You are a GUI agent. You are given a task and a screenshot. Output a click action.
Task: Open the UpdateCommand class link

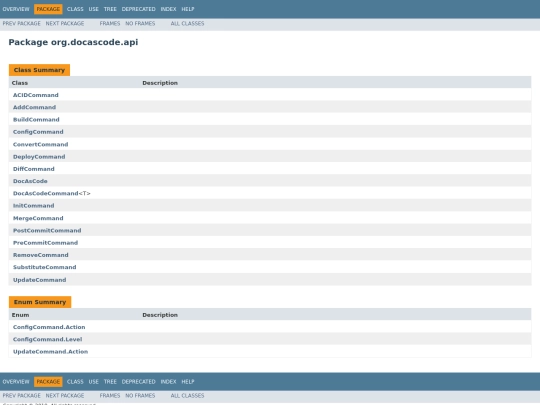coord(40,280)
